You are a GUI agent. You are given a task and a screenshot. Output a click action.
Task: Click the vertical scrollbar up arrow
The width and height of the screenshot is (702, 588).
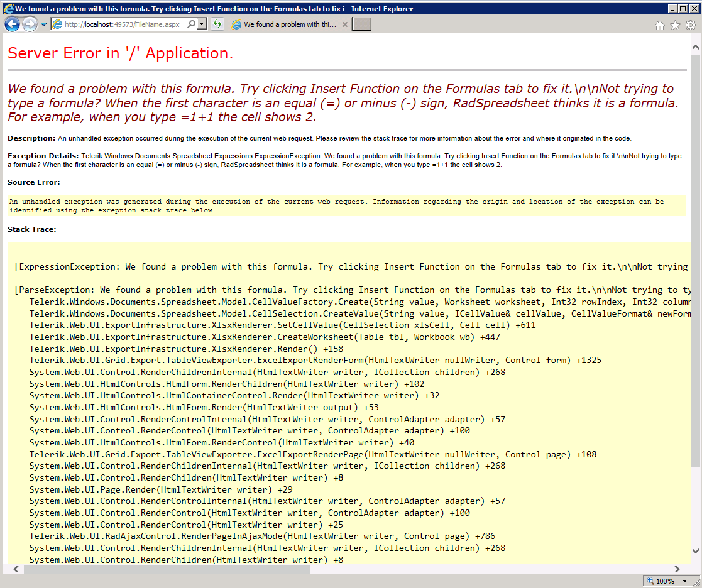point(695,47)
